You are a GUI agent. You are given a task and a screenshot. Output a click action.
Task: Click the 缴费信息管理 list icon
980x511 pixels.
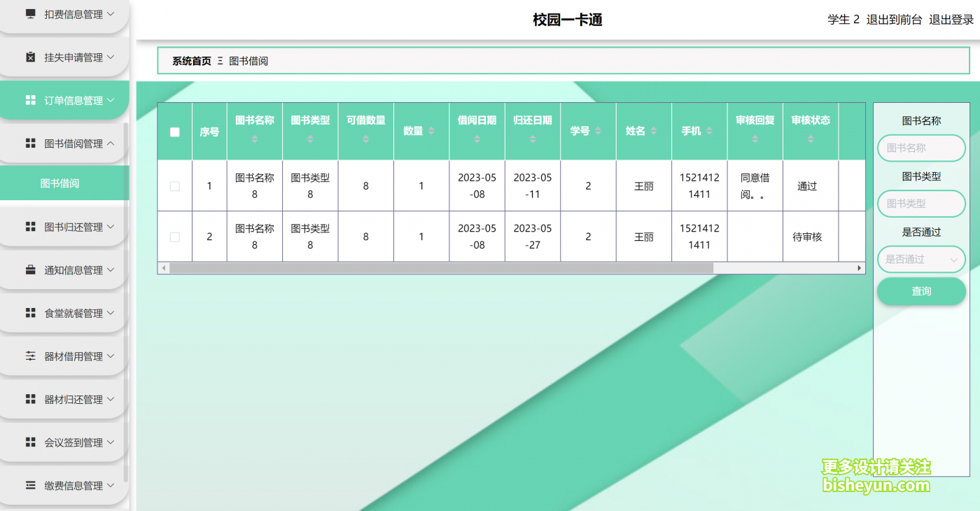29,485
